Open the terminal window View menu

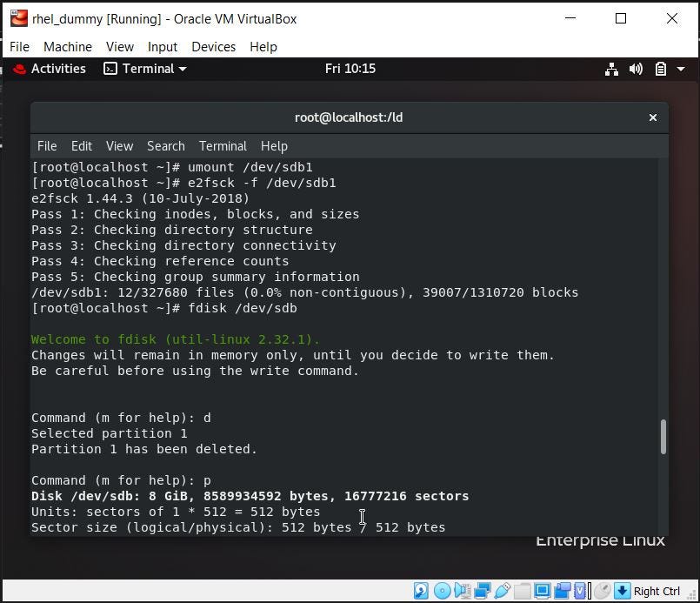pyautogui.click(x=119, y=146)
